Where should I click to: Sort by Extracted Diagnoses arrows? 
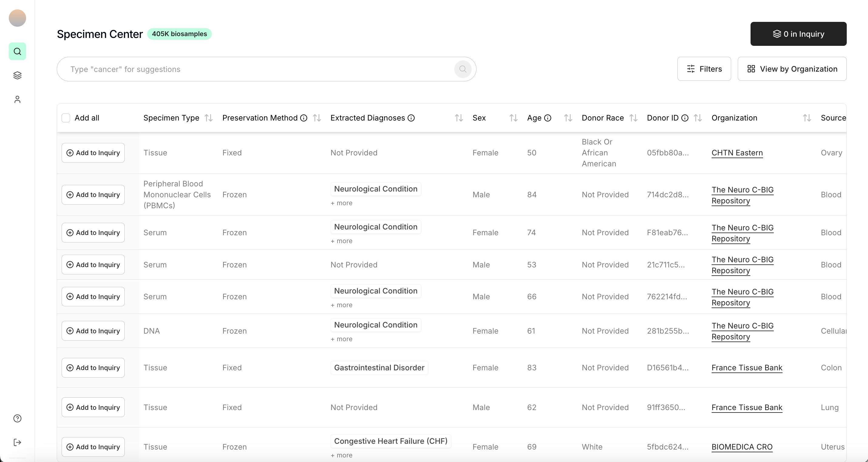pos(459,118)
